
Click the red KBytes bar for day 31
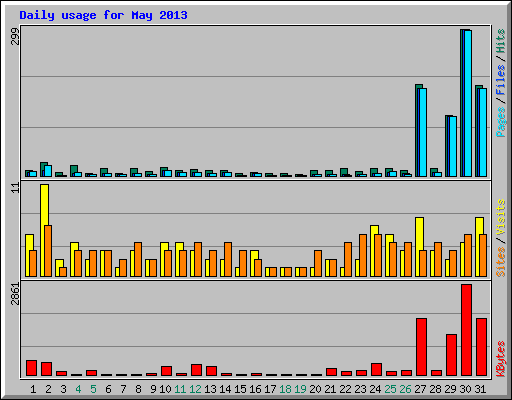click(x=481, y=347)
